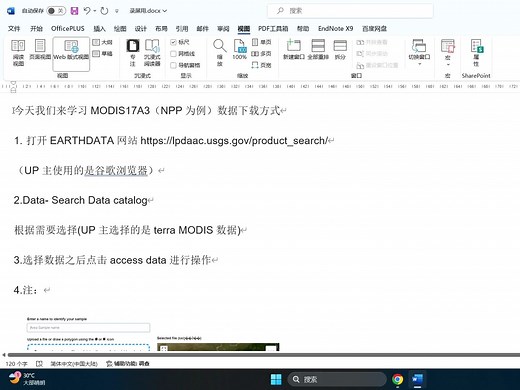
Task: Set zoom to 100%
Action: click(240, 49)
